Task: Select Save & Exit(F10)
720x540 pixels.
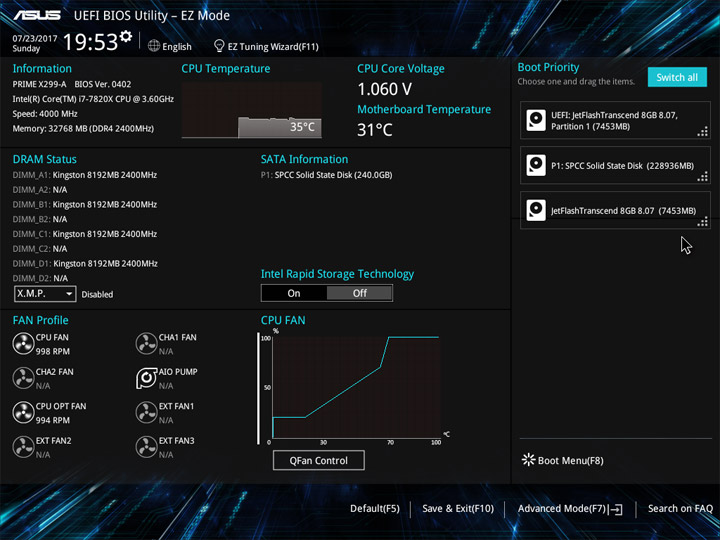Action: 458,509
